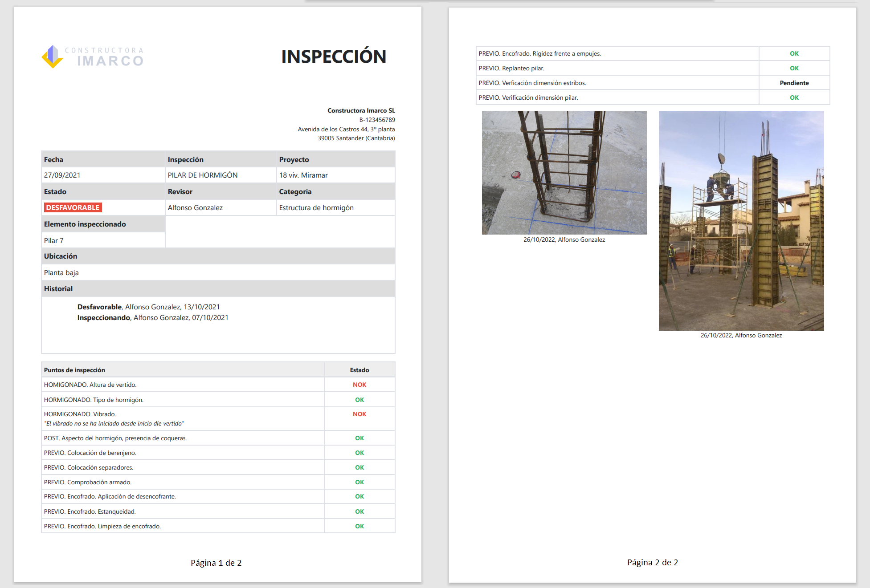
Task: Select the PILAR DE HORMIGÓN inspection value
Action: (x=203, y=175)
